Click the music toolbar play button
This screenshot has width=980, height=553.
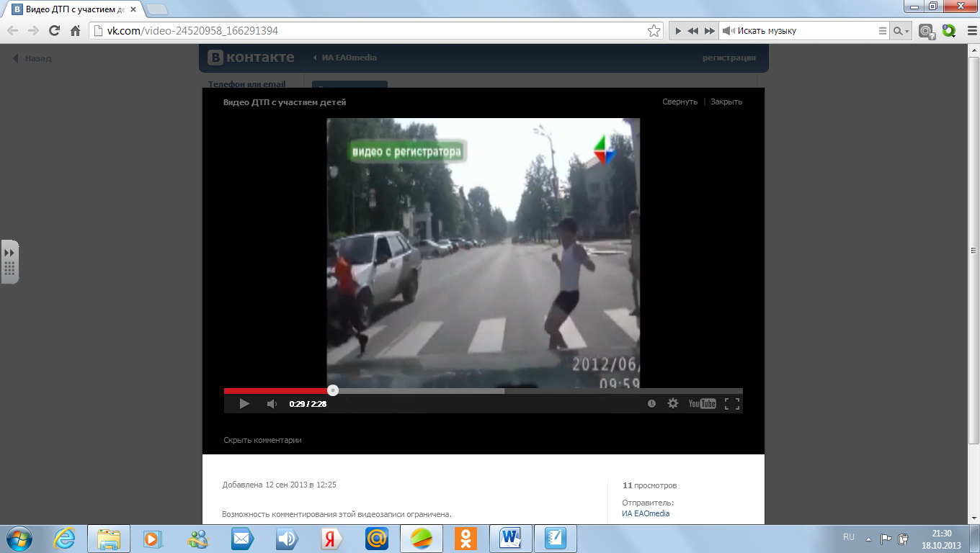[x=677, y=31]
